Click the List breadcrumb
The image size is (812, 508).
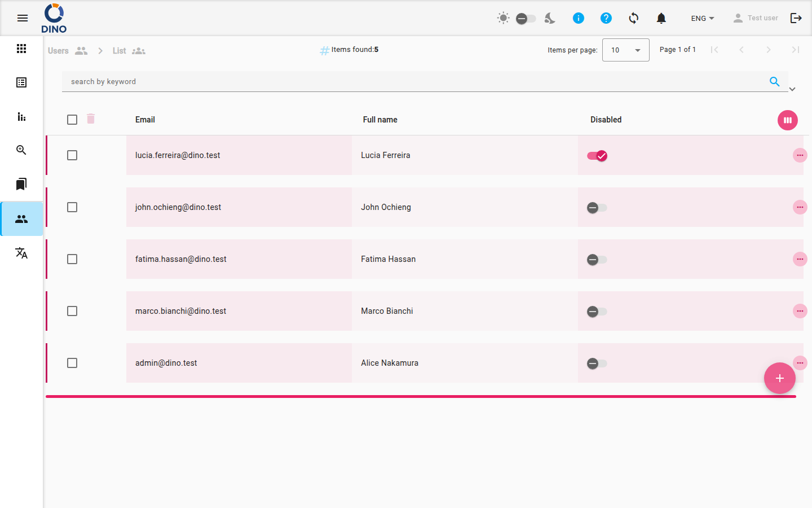click(129, 51)
